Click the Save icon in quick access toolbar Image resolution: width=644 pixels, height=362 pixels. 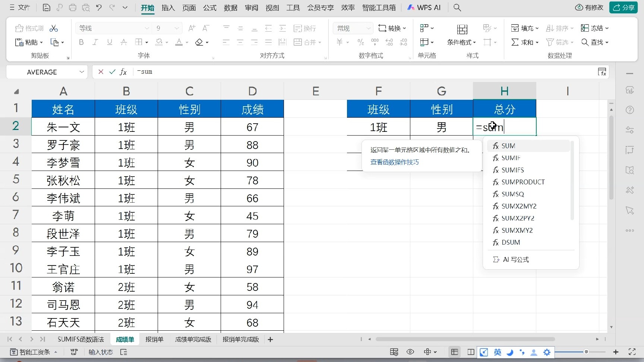[x=46, y=7]
